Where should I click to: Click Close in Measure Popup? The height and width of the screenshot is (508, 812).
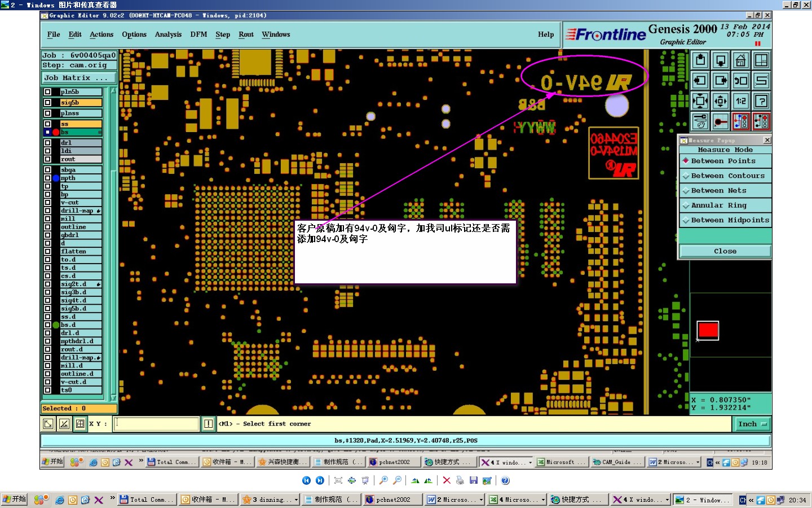[725, 251]
